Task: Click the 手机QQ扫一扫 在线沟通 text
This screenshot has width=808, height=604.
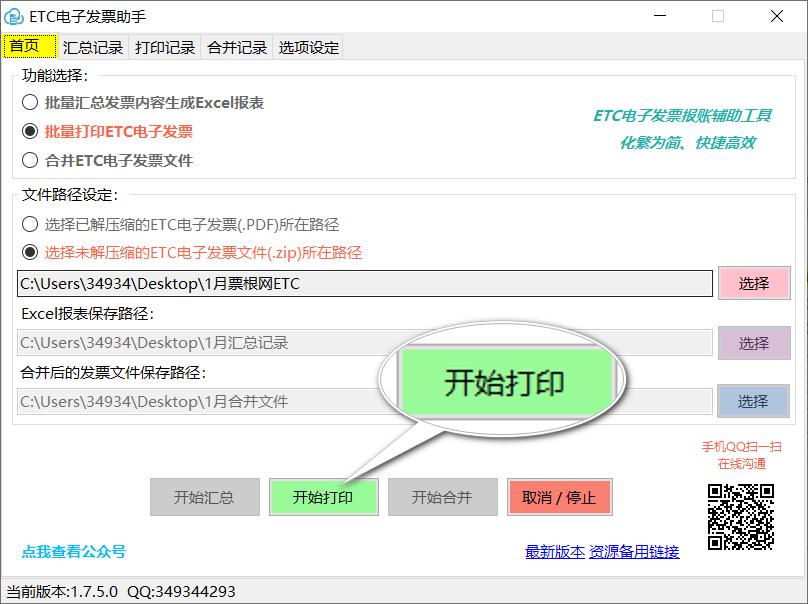Action: click(x=742, y=455)
